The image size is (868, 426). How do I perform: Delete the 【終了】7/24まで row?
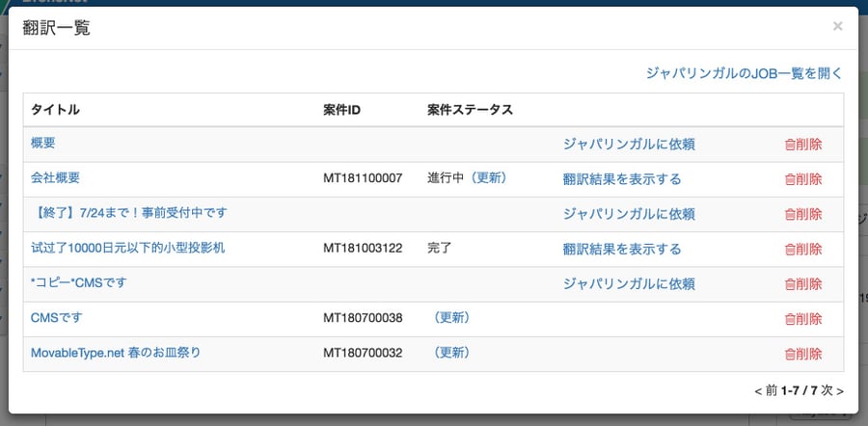coord(803,215)
